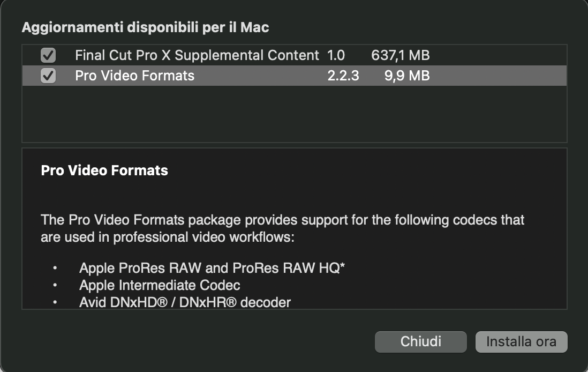
Task: Click the bold Pro Video Formats description heading
Action: [x=104, y=170]
